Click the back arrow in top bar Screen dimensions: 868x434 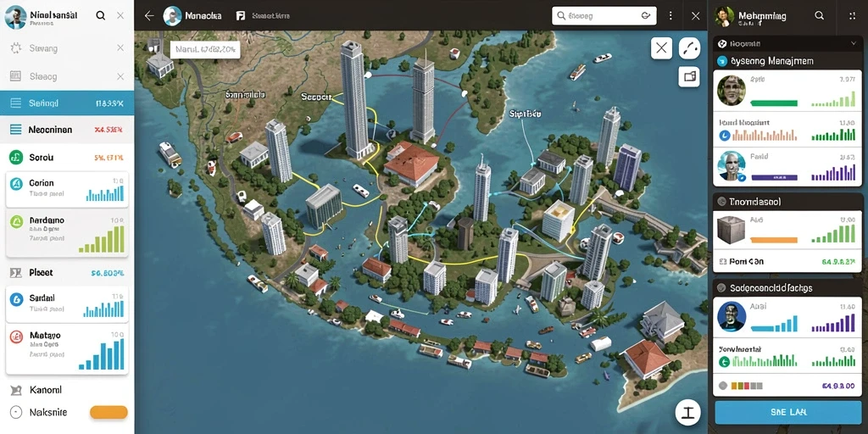[x=149, y=16]
